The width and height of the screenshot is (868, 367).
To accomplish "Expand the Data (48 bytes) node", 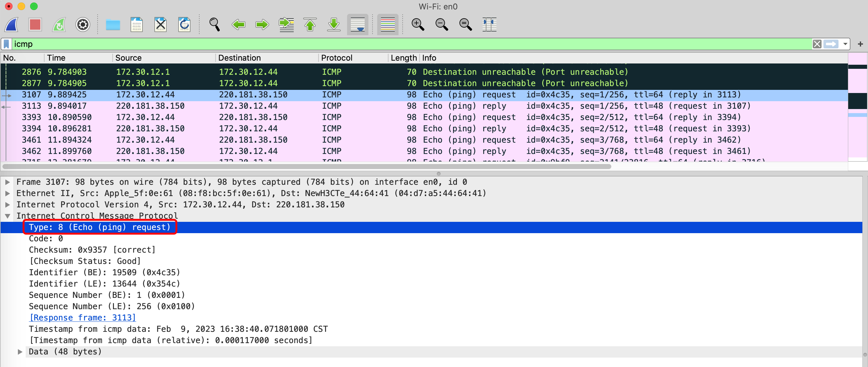I will (x=20, y=352).
